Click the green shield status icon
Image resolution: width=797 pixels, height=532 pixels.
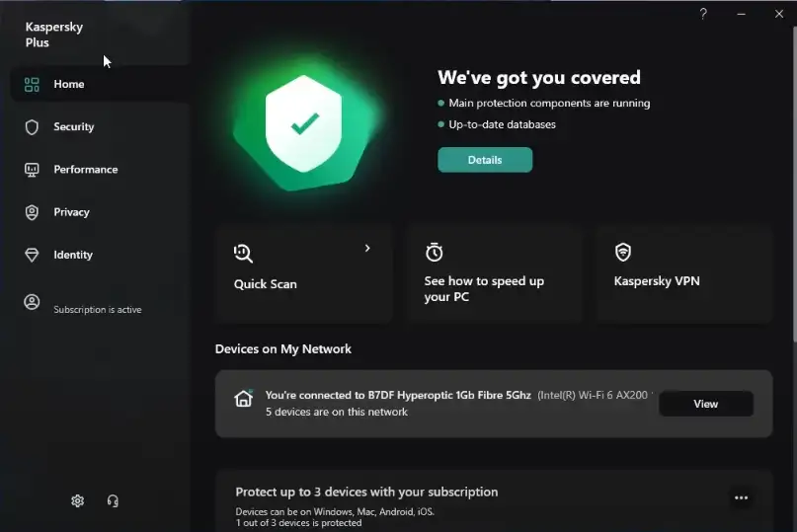click(304, 123)
